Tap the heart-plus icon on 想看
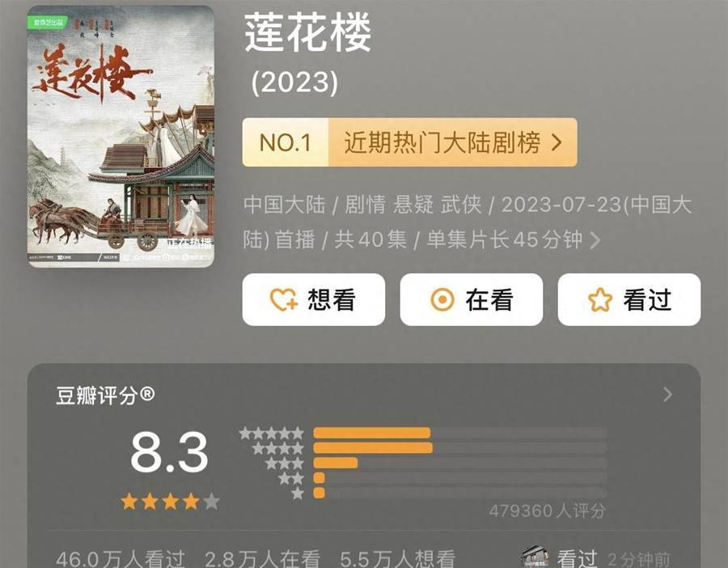 pyautogui.click(x=284, y=299)
